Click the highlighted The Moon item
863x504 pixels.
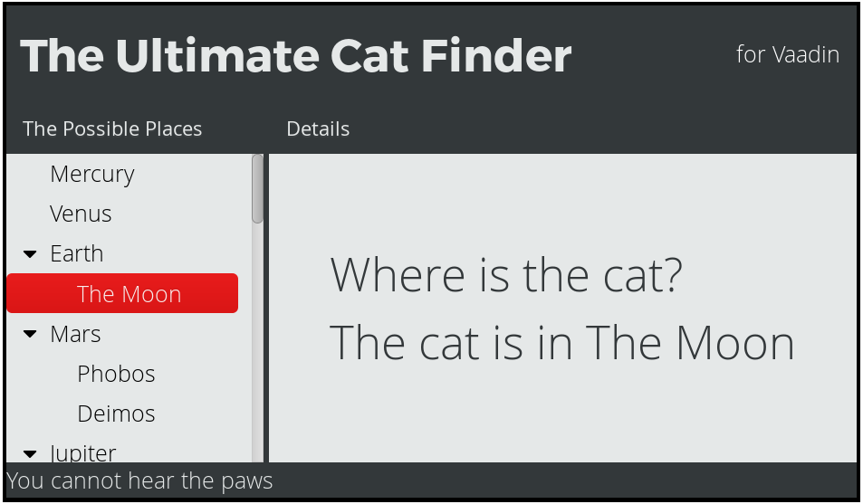click(x=122, y=293)
